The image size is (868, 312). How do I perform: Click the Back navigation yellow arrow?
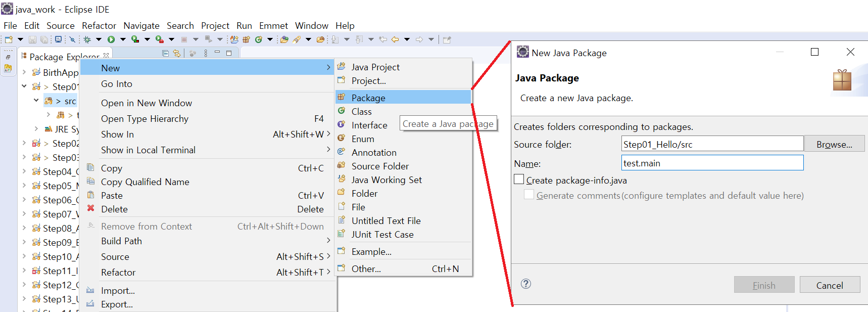(395, 39)
